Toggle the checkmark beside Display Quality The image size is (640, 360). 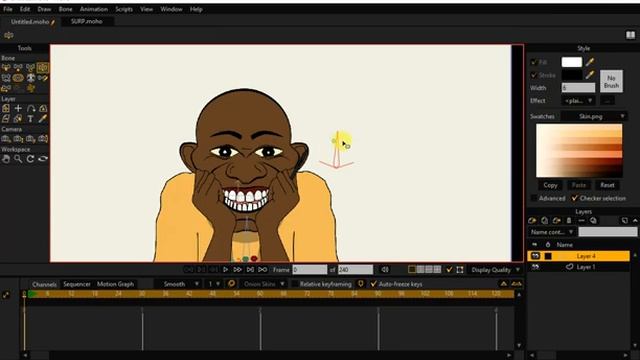449,269
